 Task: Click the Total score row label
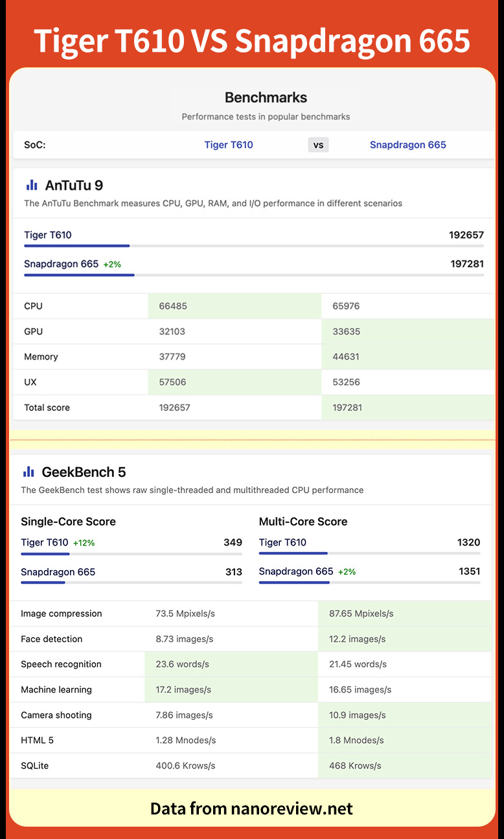tap(47, 408)
